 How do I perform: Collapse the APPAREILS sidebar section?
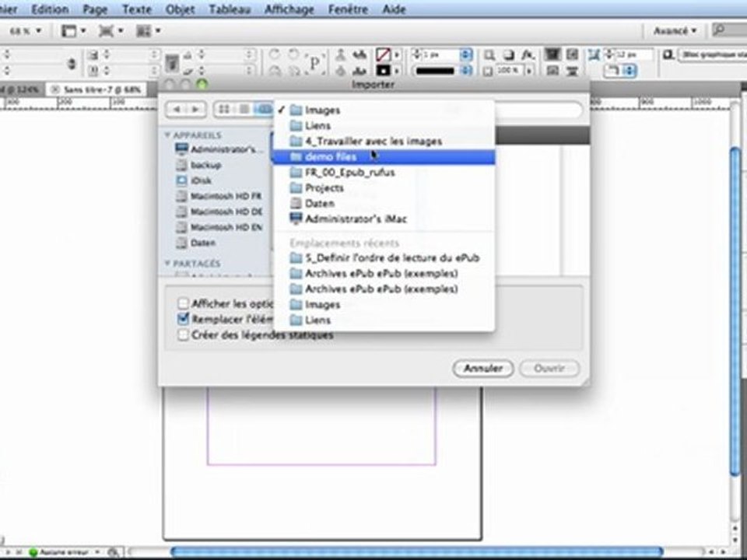(x=168, y=135)
